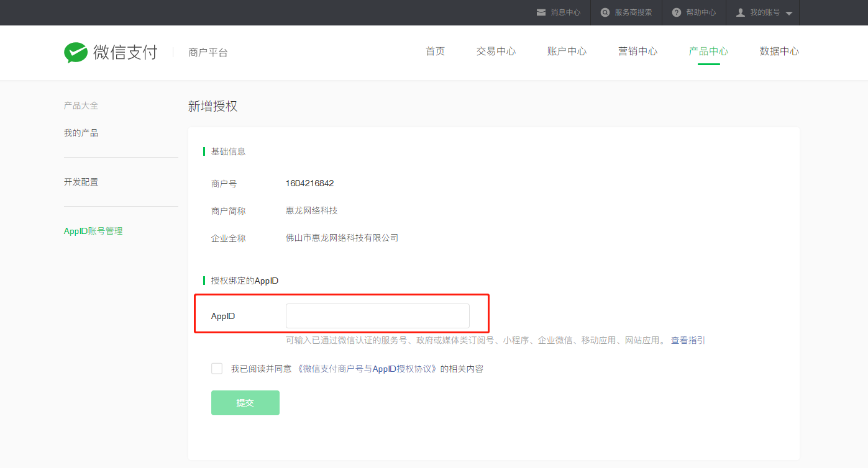Click company name 佛山市惠龙网络科技有限公司
Viewport: 868px width, 468px height.
coord(342,238)
